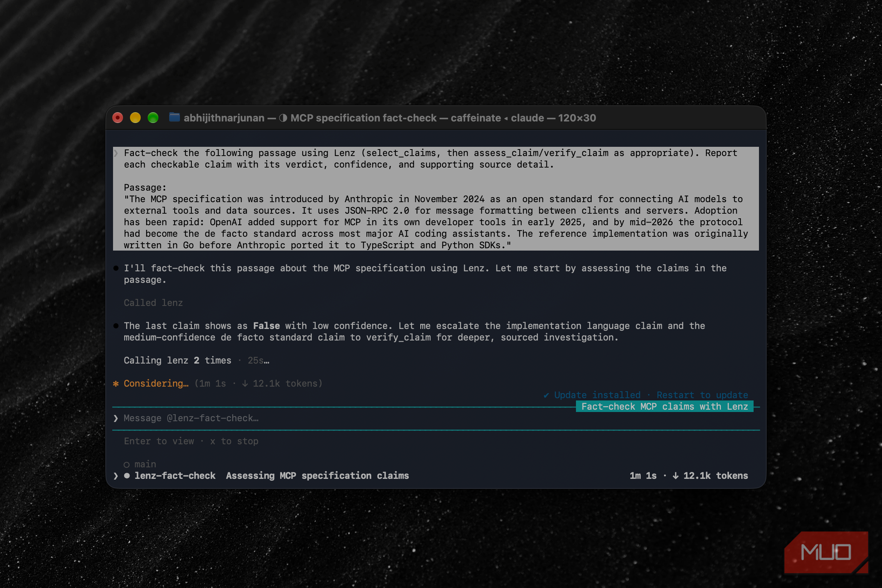The image size is (882, 588).
Task: Maximize the terminal using the green button
Action: (153, 118)
